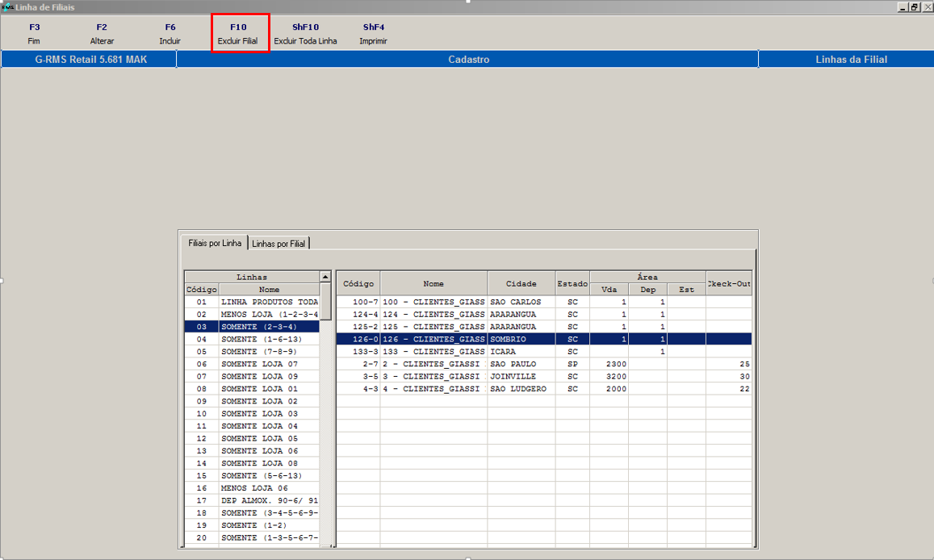Switch to Filiais por Linha tab
934x560 pixels.
pyautogui.click(x=215, y=243)
